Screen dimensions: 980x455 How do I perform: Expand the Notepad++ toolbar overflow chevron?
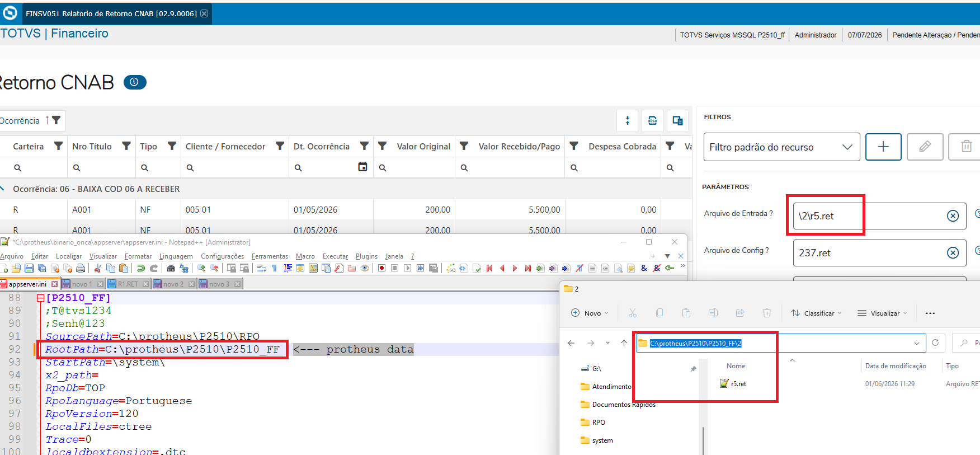click(682, 266)
